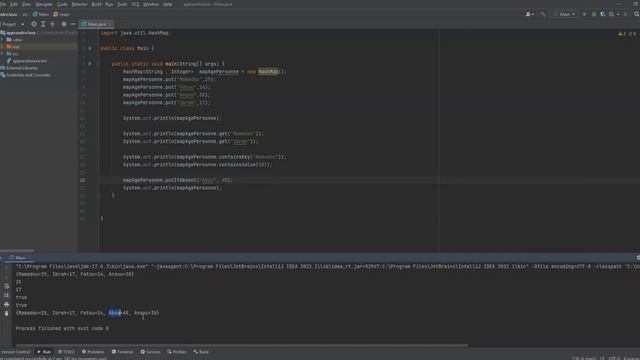Click the horizontal scrollbar of the Run console
Screen dimensions: 640x360
(x=241, y=345)
